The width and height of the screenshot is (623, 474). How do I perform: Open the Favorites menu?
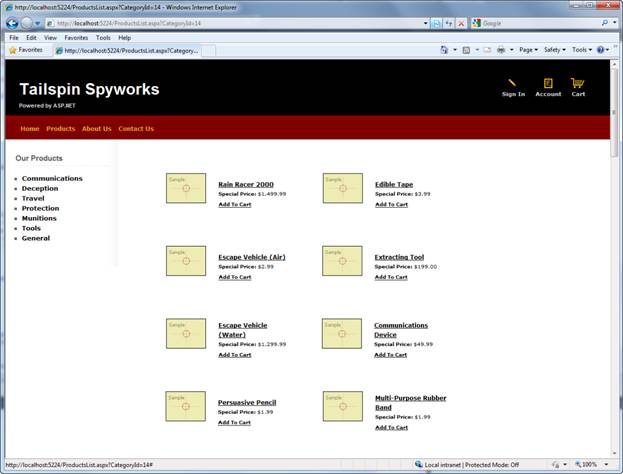pyautogui.click(x=76, y=38)
